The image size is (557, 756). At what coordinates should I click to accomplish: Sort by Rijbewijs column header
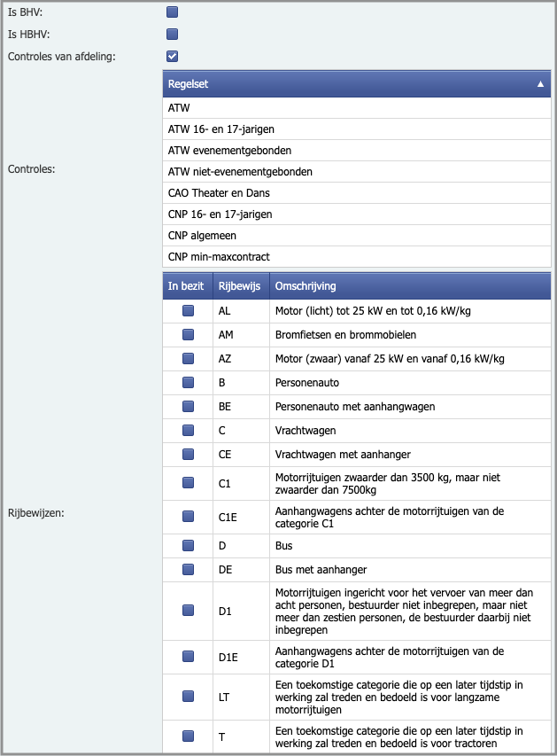point(236,286)
